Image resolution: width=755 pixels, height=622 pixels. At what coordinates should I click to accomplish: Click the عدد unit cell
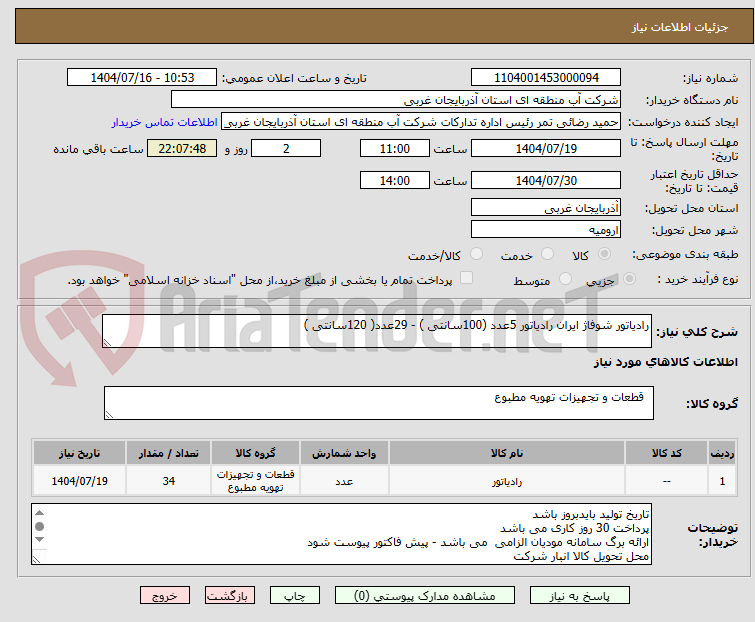click(x=344, y=481)
